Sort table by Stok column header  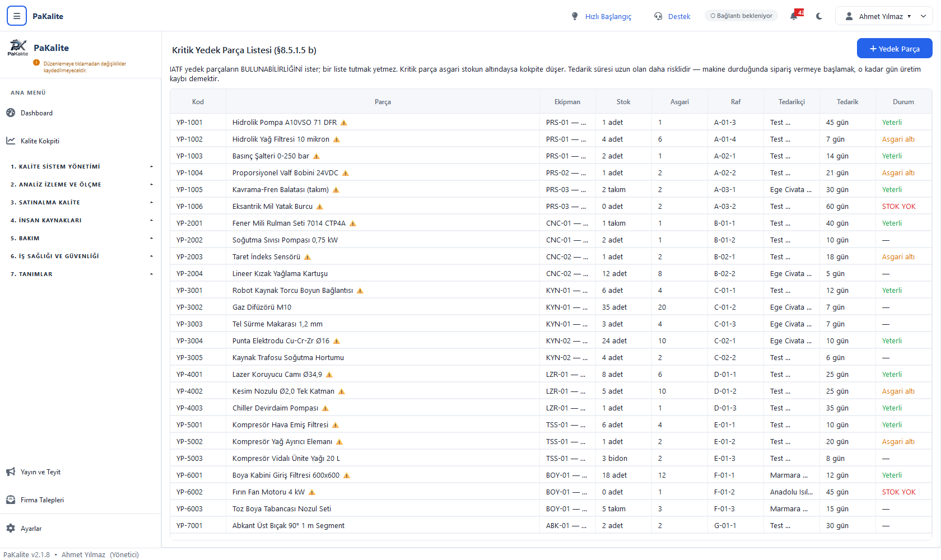click(623, 102)
